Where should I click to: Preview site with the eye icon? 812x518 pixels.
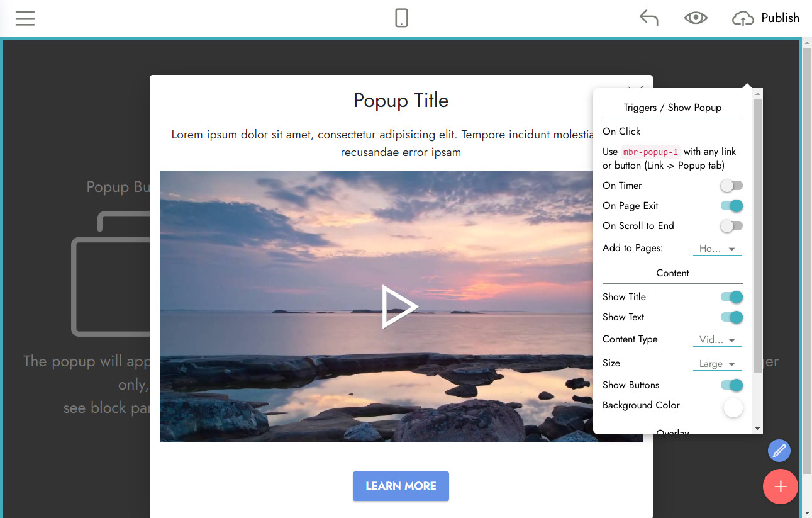[696, 18]
